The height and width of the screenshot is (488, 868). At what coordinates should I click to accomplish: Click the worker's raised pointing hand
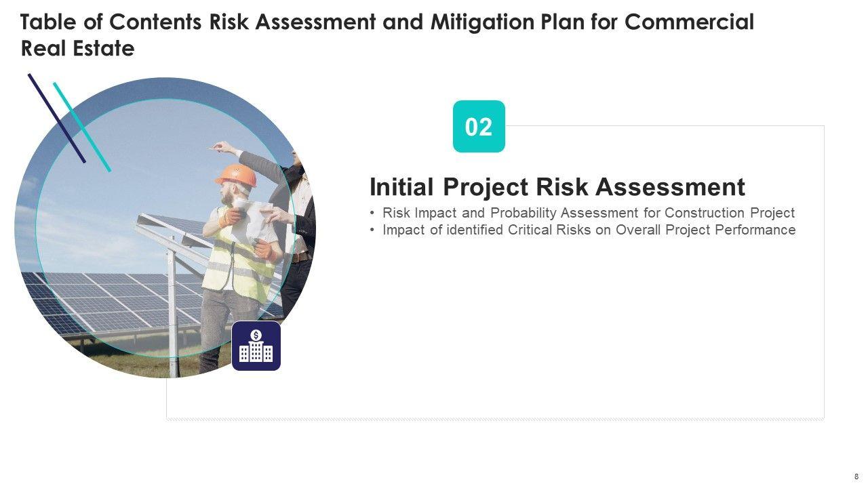tap(222, 147)
